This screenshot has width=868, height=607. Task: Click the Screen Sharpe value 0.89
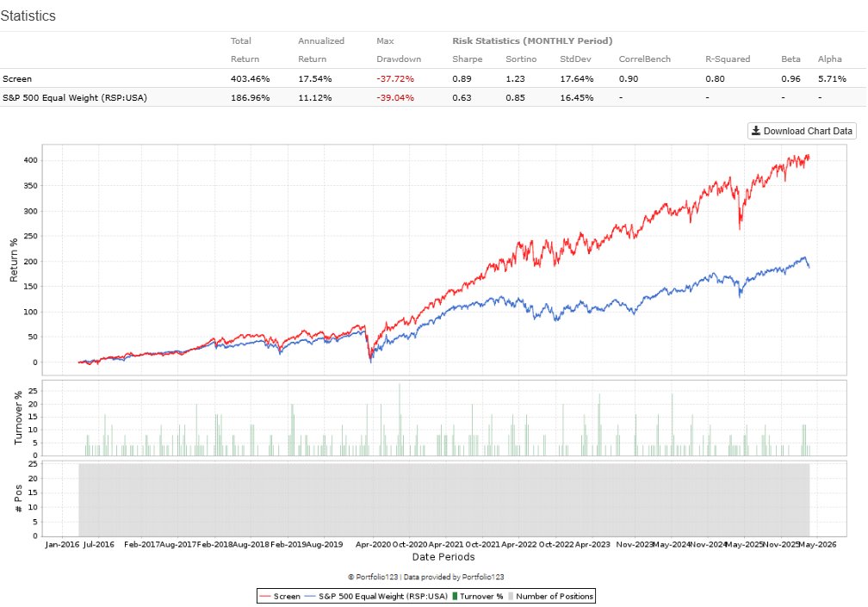coord(462,79)
